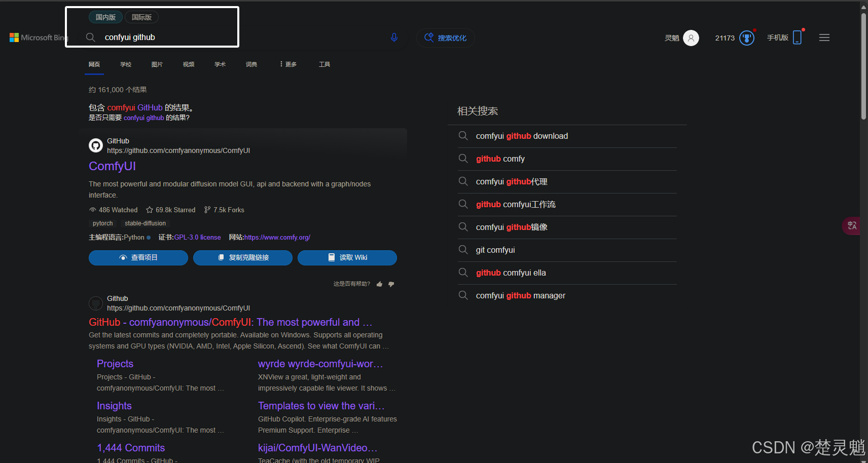Click the vertical page scrollbar thumb

863,66
